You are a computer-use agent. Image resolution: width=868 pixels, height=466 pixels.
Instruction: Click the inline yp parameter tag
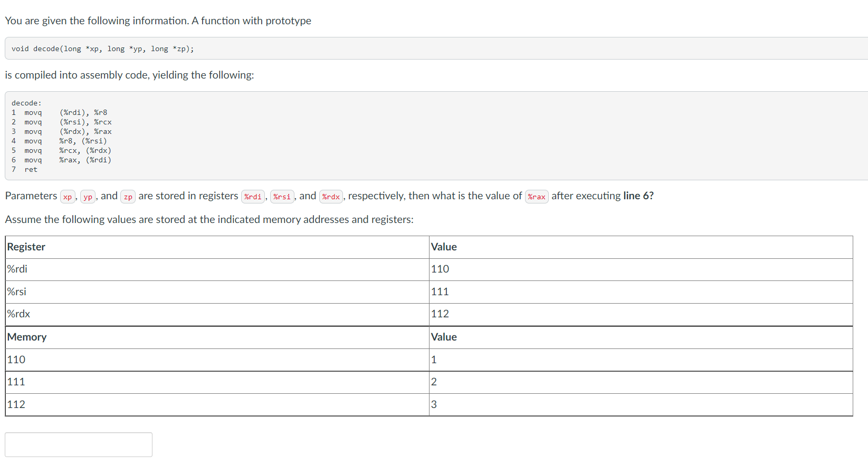tap(88, 197)
